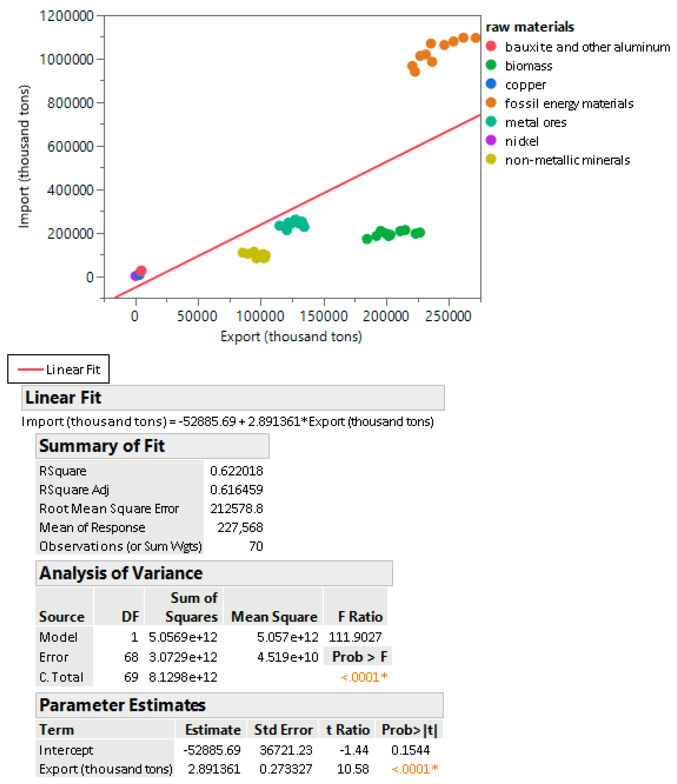This screenshot has width=677, height=784.
Task: Select Error mean square 4.519e+10
Action: 288,658
